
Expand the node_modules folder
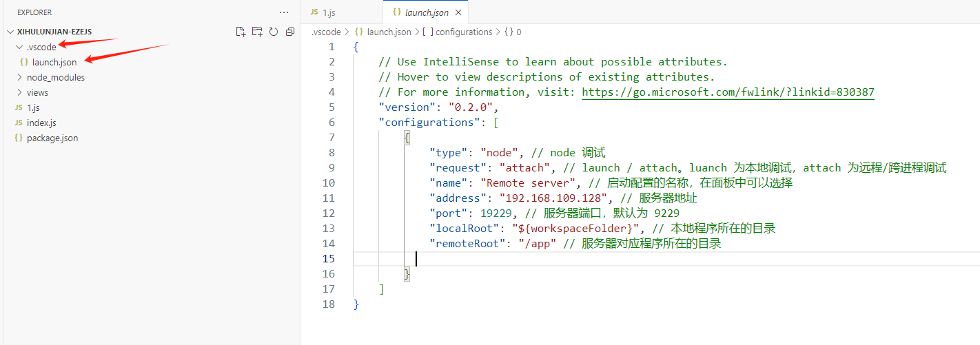pyautogui.click(x=19, y=78)
